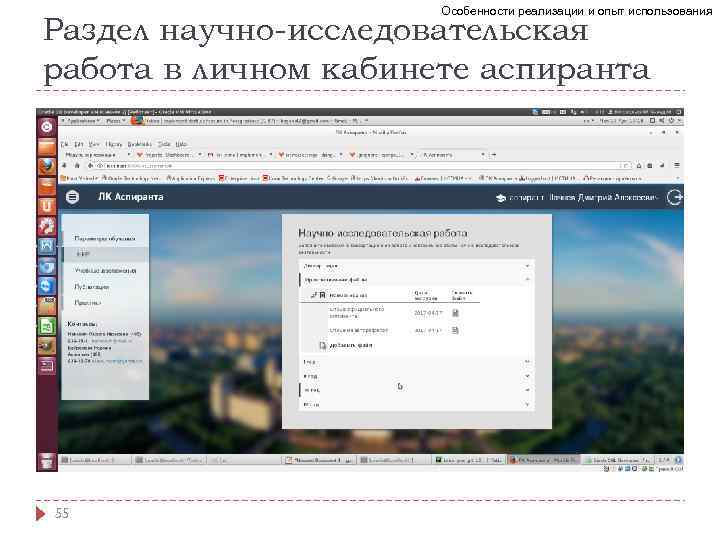
Task: Click the user name in the header
Action: tap(603, 197)
